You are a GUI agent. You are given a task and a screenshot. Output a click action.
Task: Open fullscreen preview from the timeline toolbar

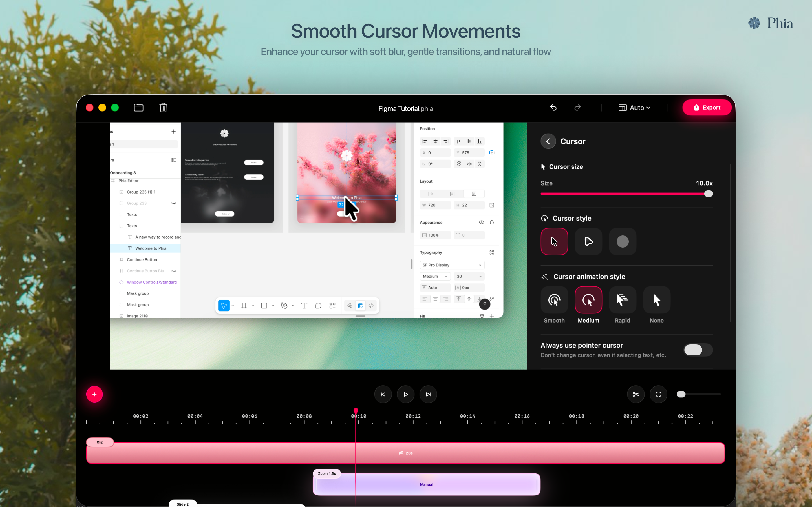(658, 394)
